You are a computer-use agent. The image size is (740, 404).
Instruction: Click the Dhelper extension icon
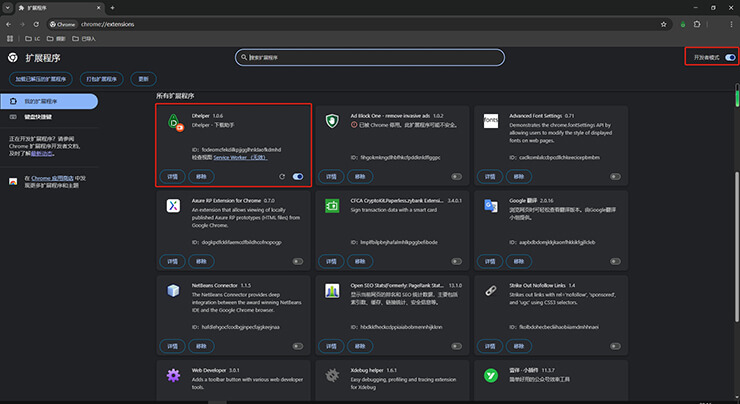(175, 122)
